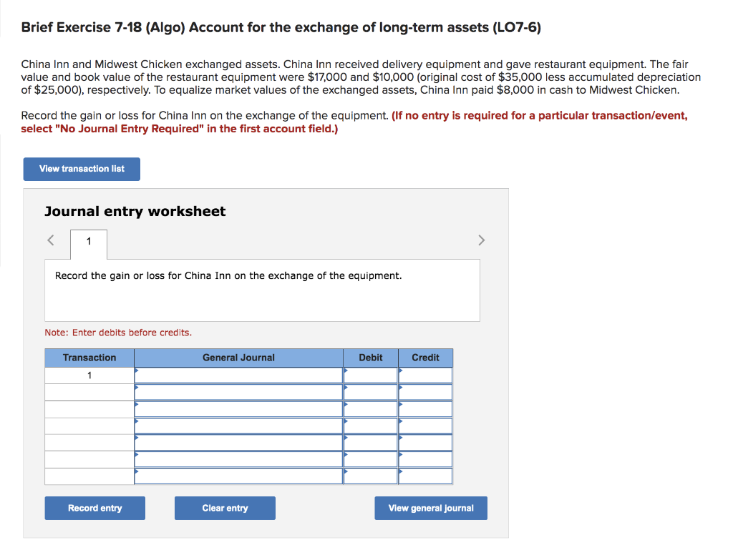Click the transaction description text area
The width and height of the screenshot is (733, 560).
[262, 290]
